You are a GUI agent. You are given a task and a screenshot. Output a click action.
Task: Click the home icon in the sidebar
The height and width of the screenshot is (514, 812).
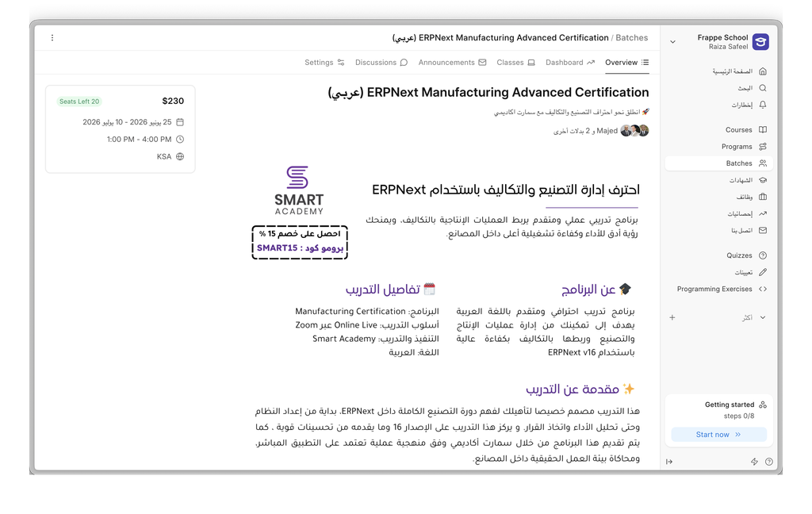(763, 71)
